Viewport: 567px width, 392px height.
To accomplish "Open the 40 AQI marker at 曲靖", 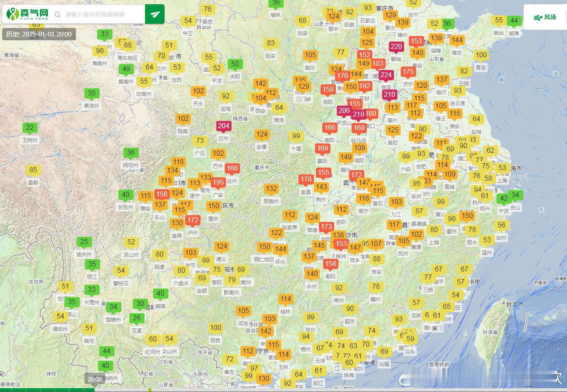I will coord(160,294).
